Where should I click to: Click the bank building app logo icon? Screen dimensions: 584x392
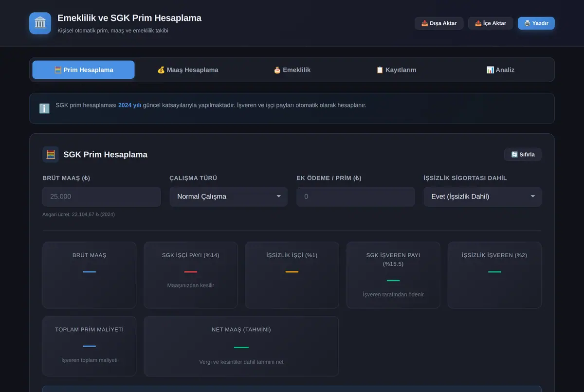click(40, 23)
